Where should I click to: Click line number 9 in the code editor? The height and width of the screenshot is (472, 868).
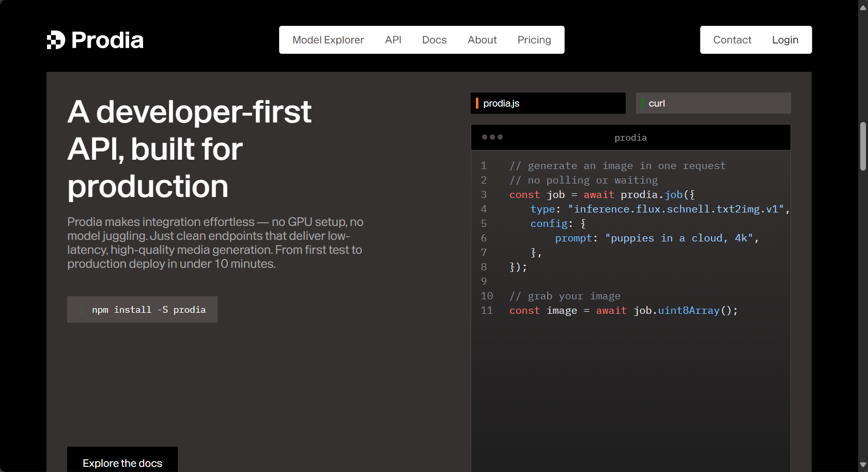point(484,282)
